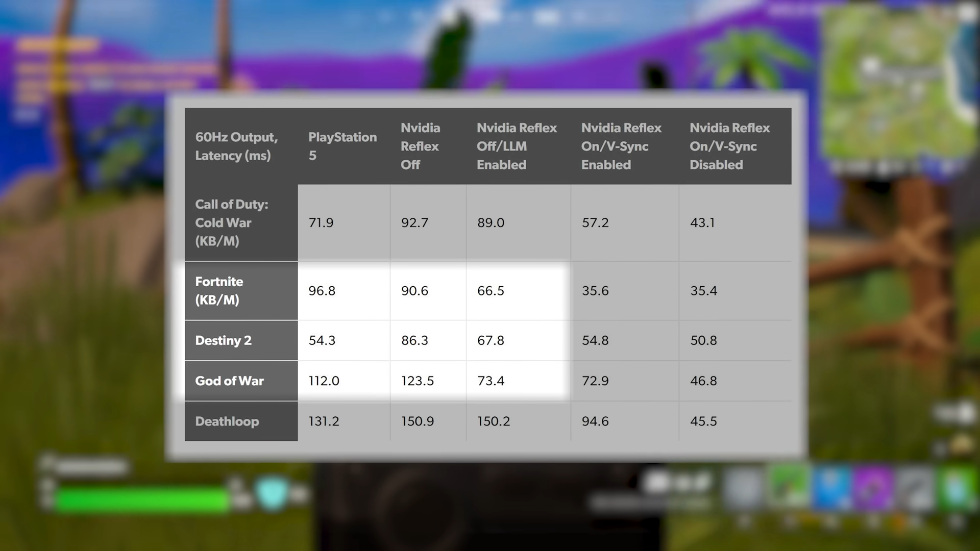Click the PlayStation 5 column header
980x551 pixels.
point(342,146)
